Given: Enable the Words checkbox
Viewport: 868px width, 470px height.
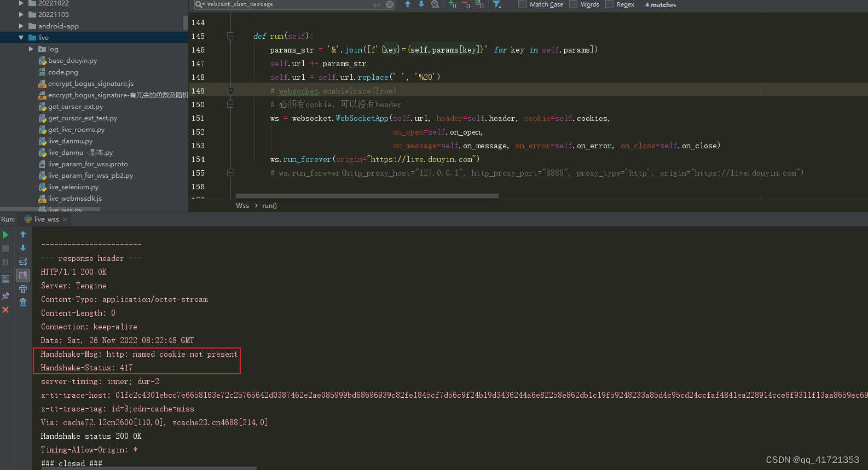Looking at the screenshot, I should click(x=574, y=4).
